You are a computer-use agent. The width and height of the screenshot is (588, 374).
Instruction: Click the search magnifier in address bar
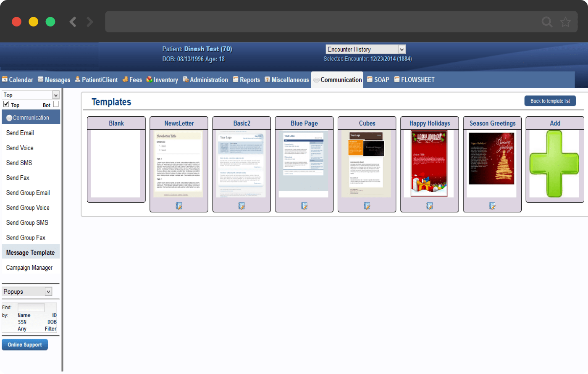point(547,22)
